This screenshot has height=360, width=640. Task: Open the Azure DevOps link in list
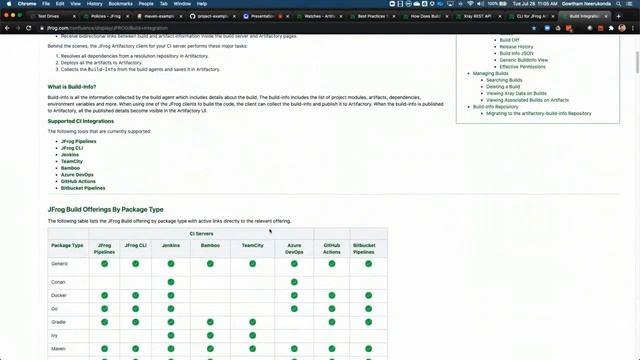pyautogui.click(x=77, y=175)
